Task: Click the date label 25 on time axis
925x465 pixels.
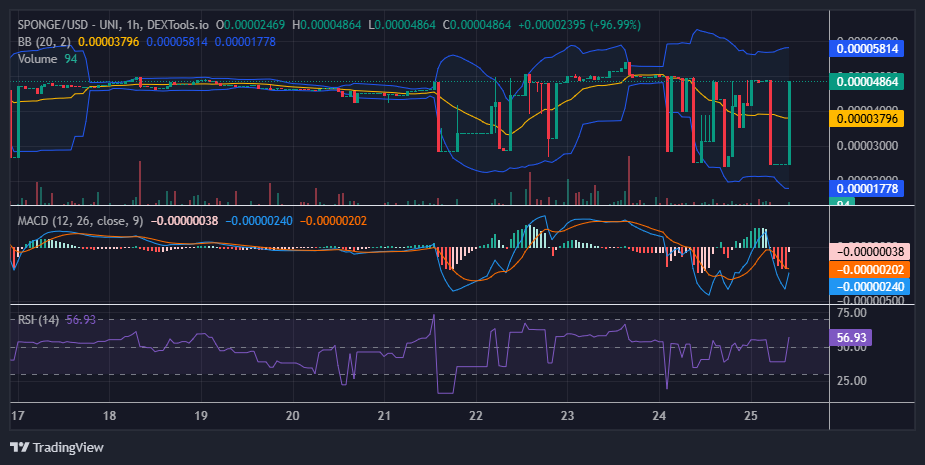Action: [x=750, y=416]
